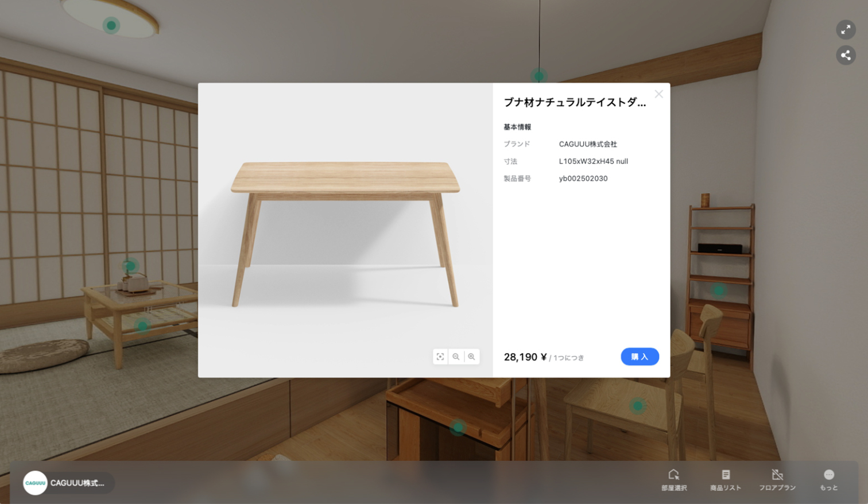Select the zoom-in magnifier icon
868x504 pixels.
(x=471, y=357)
